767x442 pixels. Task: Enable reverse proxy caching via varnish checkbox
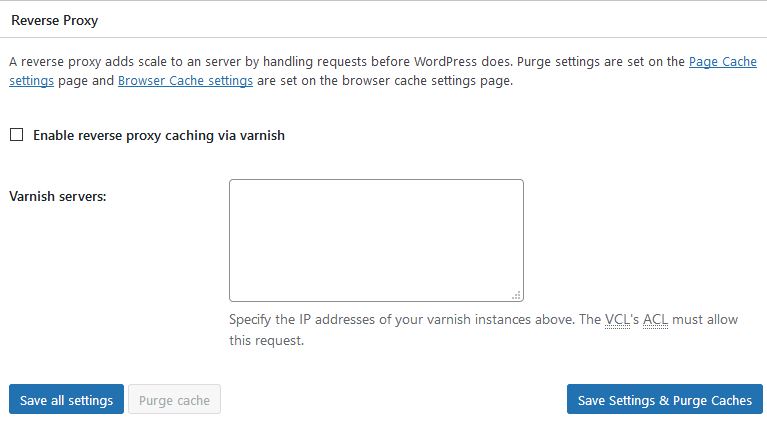[17, 135]
